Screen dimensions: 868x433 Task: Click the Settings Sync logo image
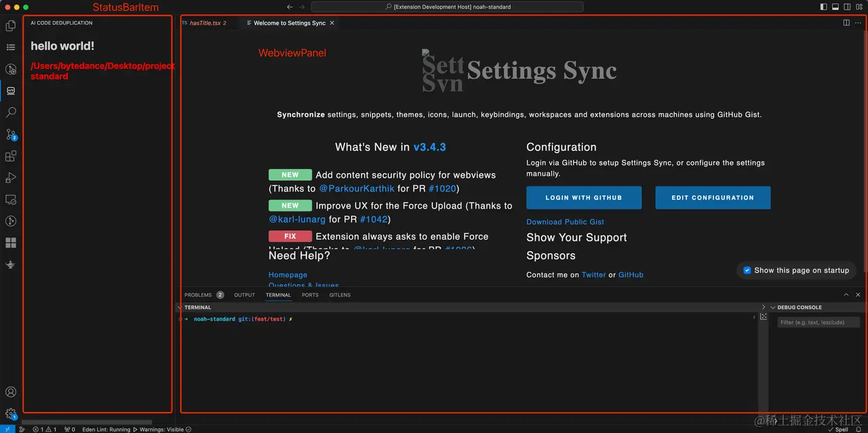click(443, 70)
